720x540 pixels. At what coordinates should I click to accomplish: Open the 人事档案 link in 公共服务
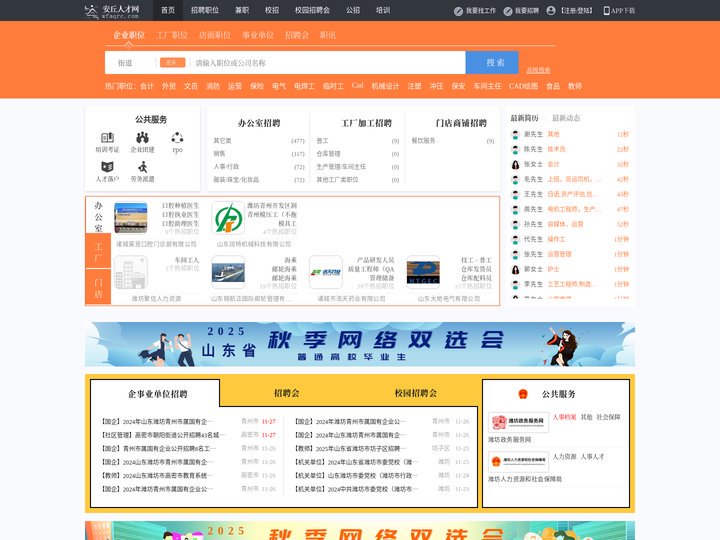pos(564,417)
